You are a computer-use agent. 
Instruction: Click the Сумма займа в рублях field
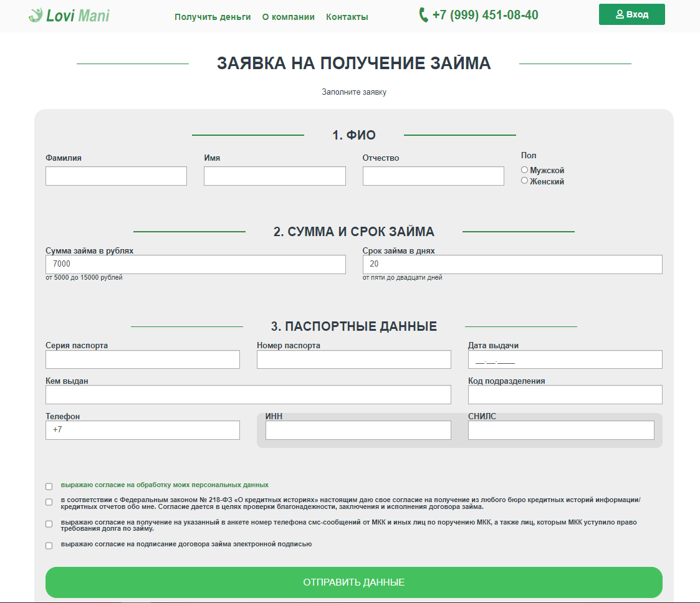[196, 265]
